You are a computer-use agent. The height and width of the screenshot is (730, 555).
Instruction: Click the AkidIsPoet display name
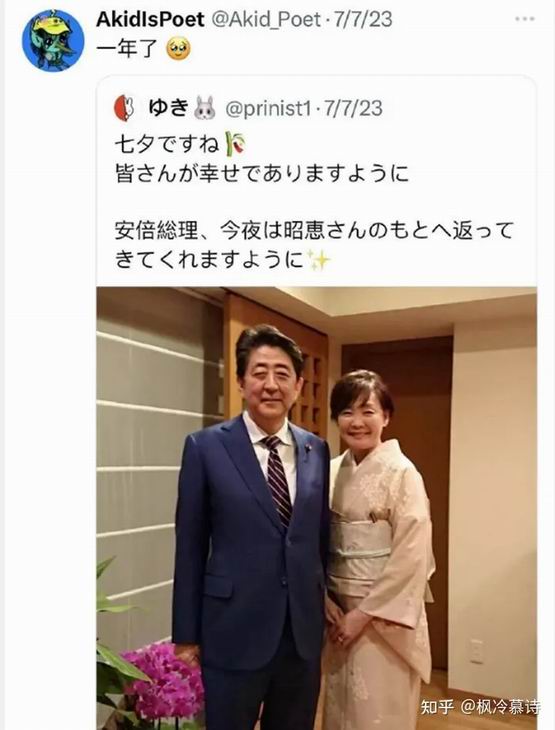click(150, 20)
